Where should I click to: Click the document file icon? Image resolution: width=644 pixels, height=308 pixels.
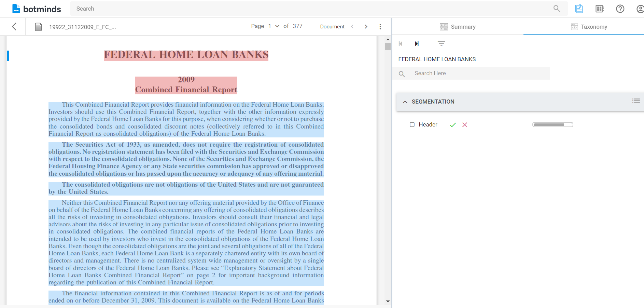39,27
